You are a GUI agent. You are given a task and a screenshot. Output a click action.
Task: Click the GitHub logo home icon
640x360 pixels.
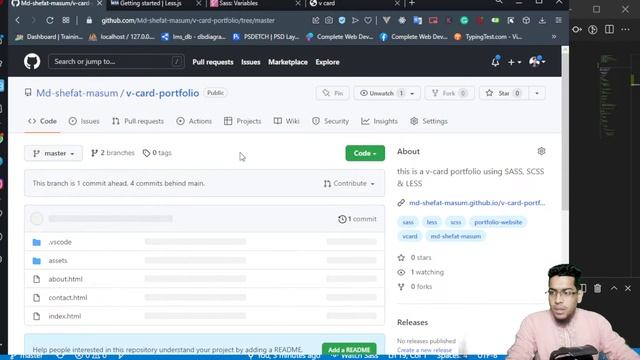pos(32,62)
